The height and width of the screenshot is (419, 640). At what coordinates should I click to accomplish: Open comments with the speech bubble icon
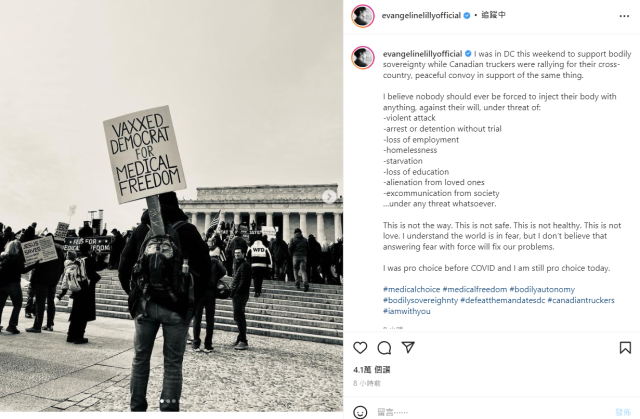384,348
